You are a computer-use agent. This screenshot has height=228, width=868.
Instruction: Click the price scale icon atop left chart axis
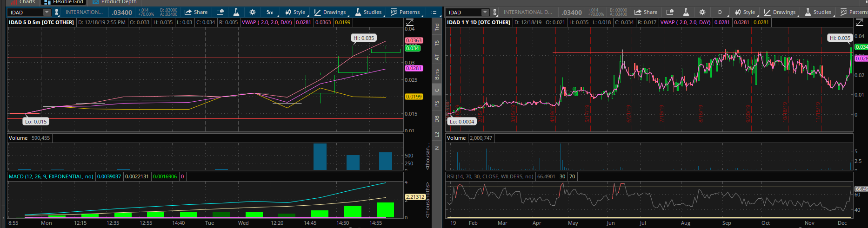410,22
